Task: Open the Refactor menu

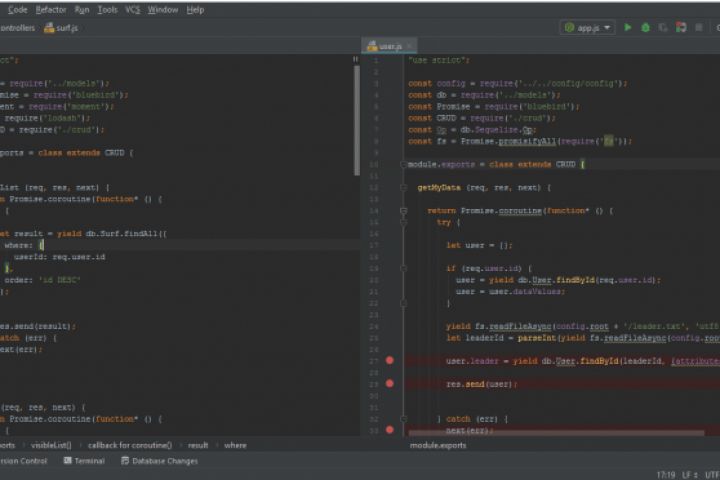Action: [x=51, y=10]
